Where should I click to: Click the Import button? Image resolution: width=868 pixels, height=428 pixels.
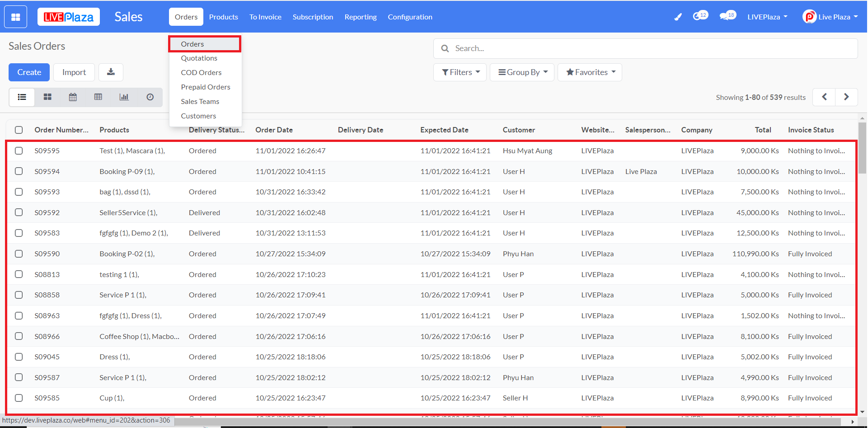74,72
